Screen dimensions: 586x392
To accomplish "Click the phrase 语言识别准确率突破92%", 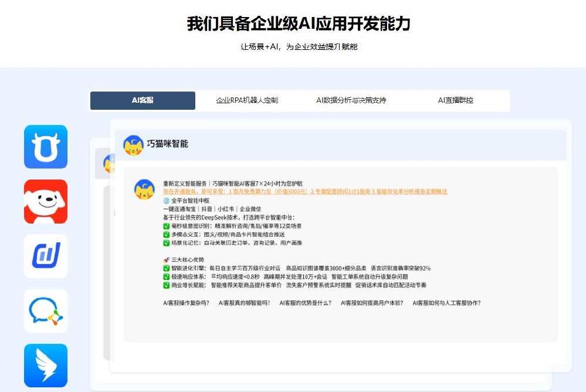I will coord(401,268).
